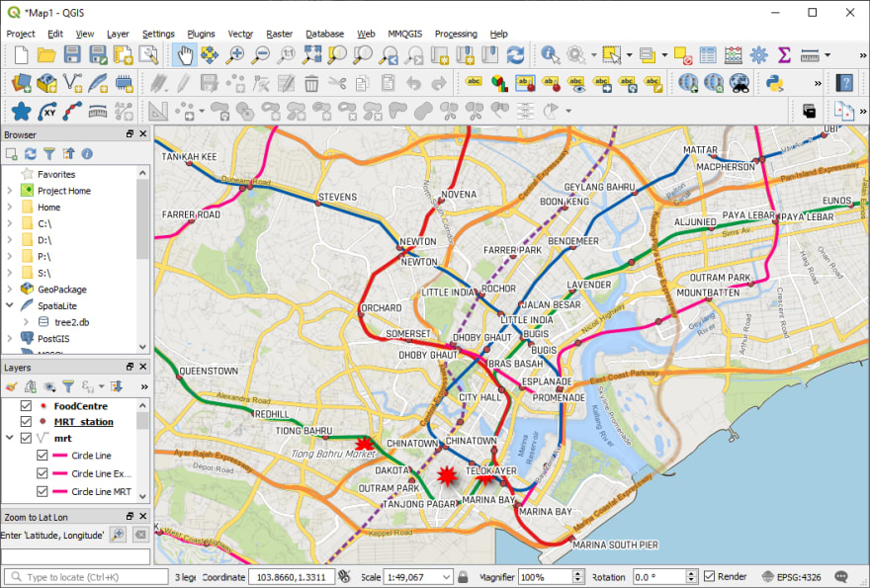
Task: Close the Zoom to Lat Lon panel
Action: pos(143,516)
